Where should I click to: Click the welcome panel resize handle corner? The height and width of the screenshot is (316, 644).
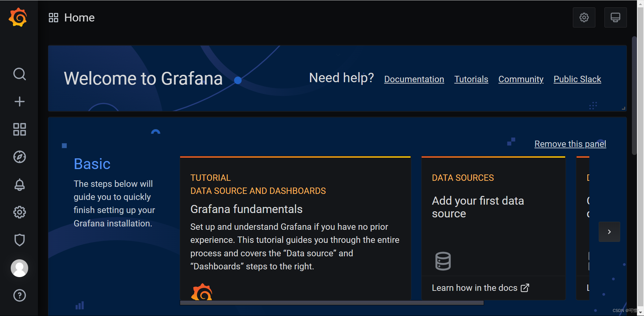(x=624, y=108)
